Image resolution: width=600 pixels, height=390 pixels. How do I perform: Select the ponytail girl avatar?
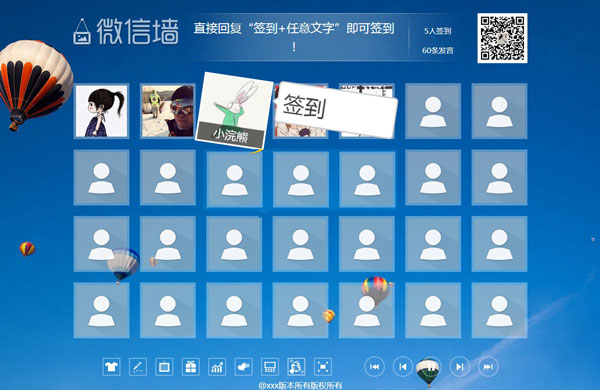pos(101,111)
